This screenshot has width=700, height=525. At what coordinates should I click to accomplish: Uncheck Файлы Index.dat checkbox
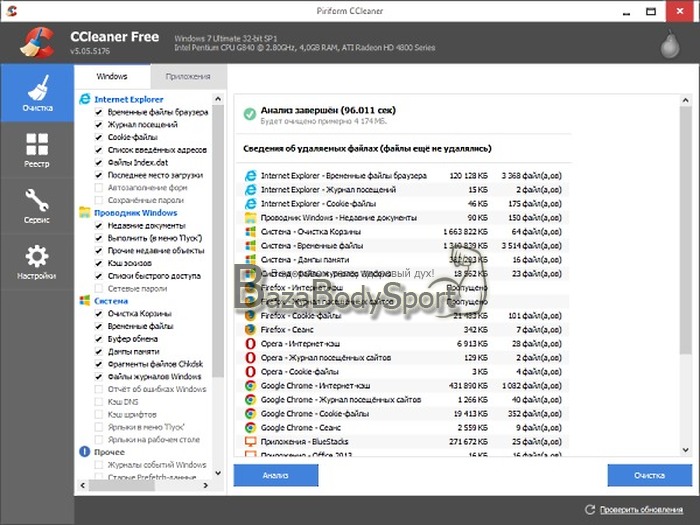(99, 162)
